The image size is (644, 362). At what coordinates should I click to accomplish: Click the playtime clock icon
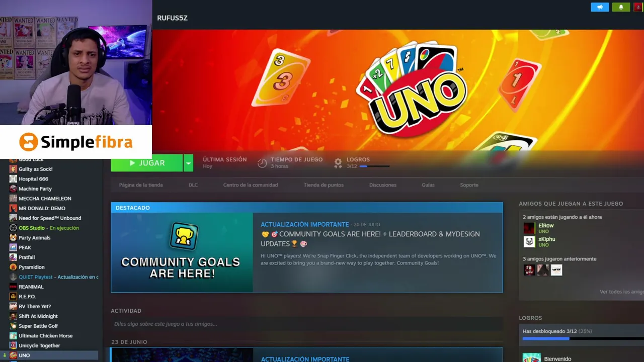[x=262, y=163]
